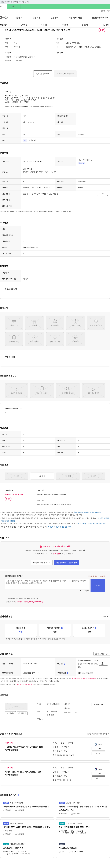
Task: Click the blue 전송 button
Action: [x=98, y=585]
